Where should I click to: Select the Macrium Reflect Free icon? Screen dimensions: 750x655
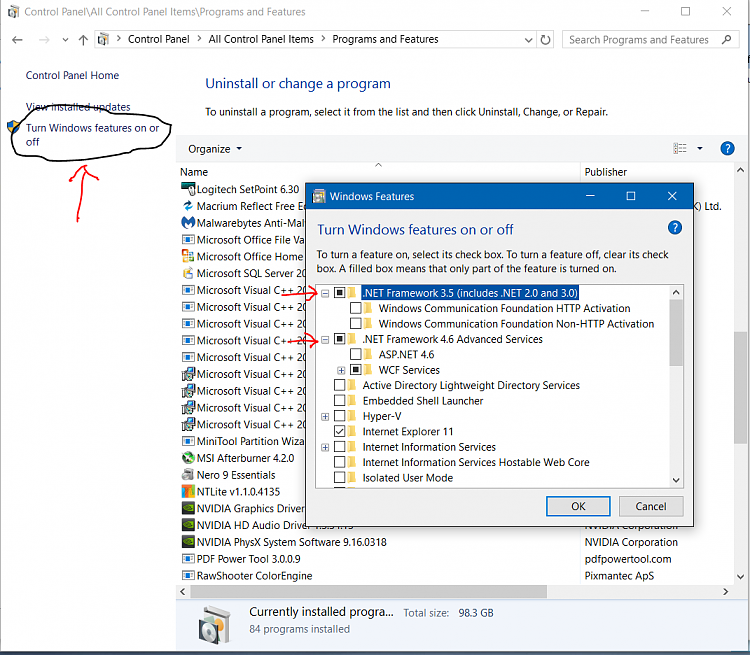coord(188,206)
